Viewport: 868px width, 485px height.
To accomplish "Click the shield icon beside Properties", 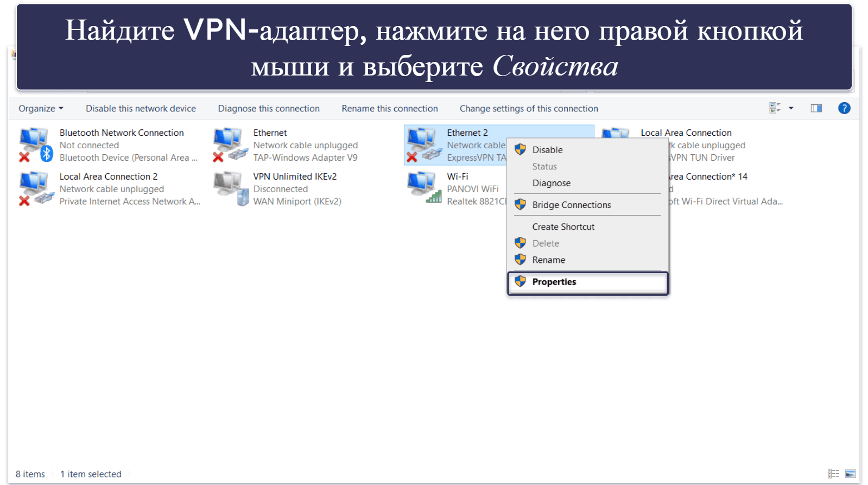I will (x=520, y=281).
